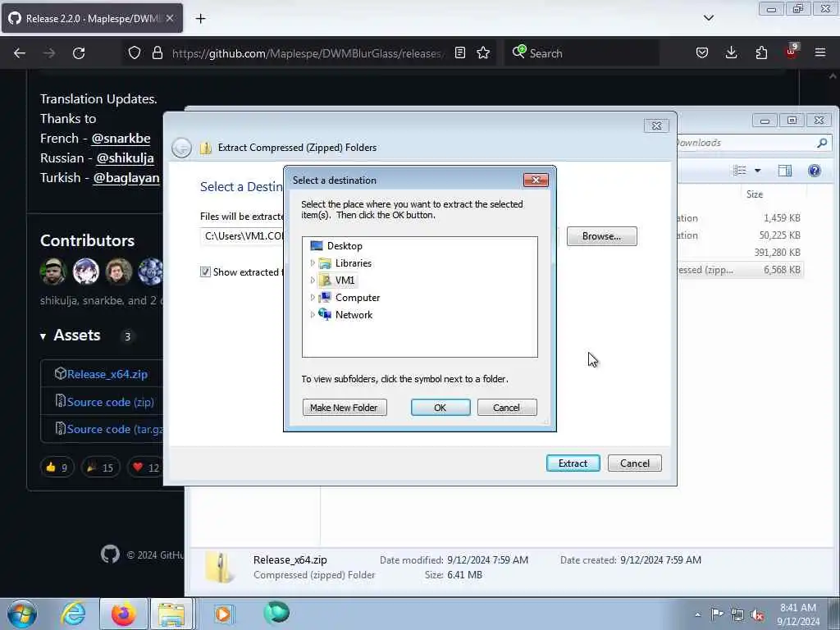Launch Internet Explorer from taskbar
This screenshot has height=630, width=840.
coord(73,614)
